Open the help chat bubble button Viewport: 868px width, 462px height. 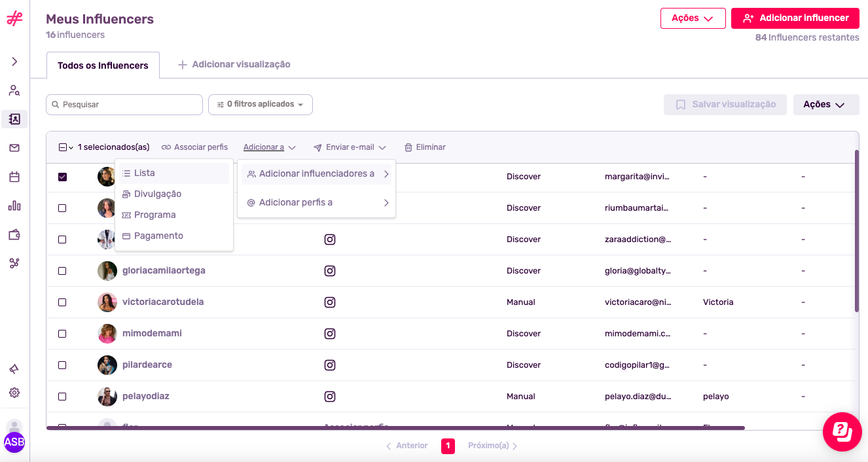[842, 432]
